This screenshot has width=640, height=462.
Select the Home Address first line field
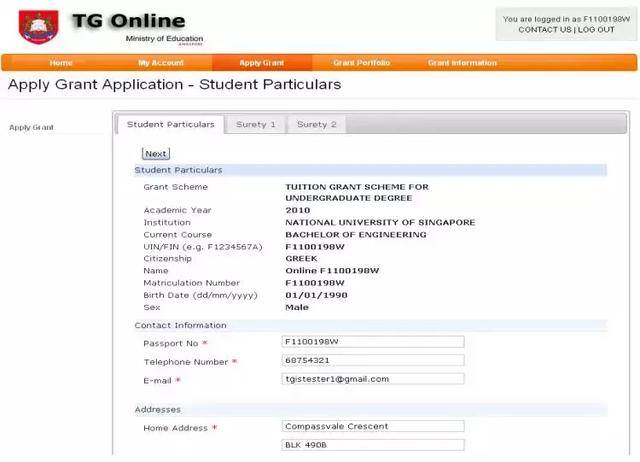(x=373, y=427)
